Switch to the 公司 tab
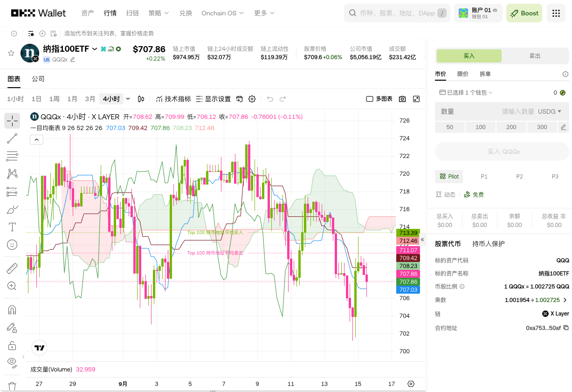The width and height of the screenshot is (572, 392). pos(38,79)
